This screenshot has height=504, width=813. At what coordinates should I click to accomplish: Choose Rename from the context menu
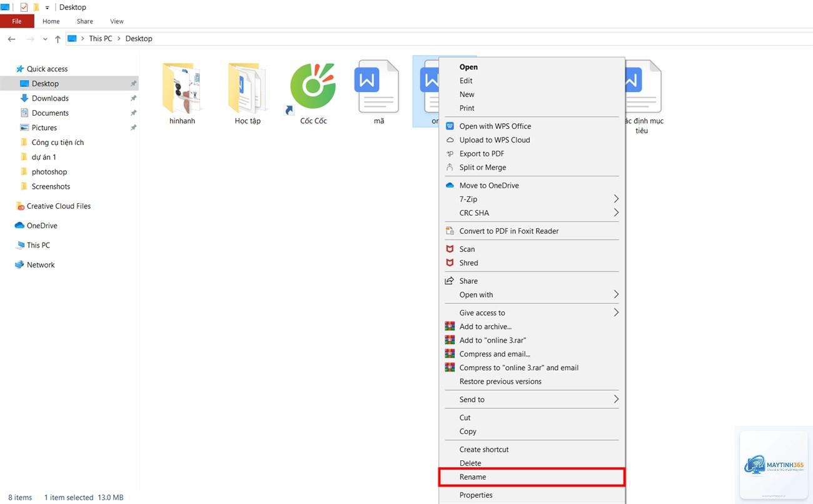pyautogui.click(x=532, y=477)
